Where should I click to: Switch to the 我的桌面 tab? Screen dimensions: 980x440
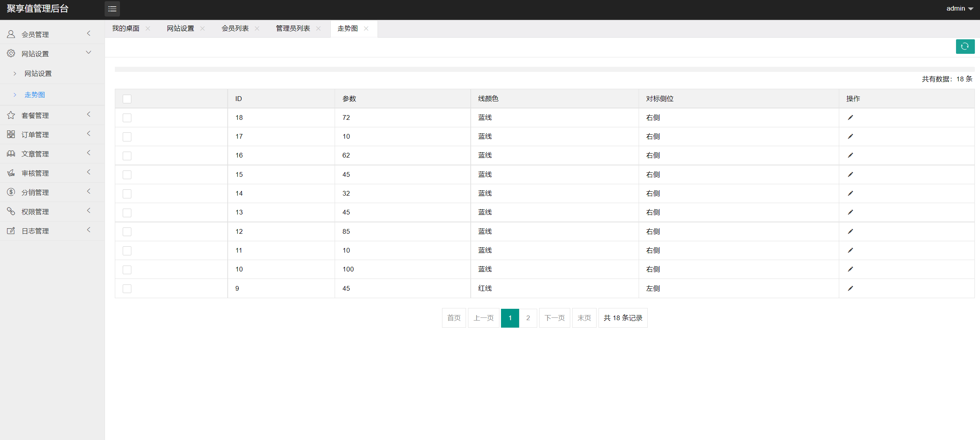click(x=126, y=28)
